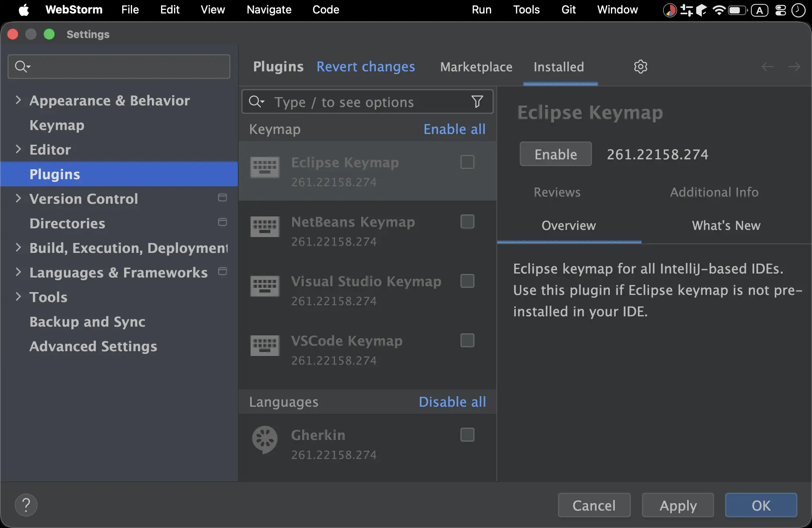Select Backup and Sync in the settings tree

click(87, 322)
